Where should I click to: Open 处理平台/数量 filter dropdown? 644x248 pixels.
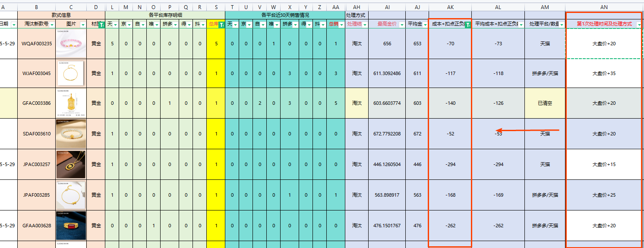click(x=562, y=25)
